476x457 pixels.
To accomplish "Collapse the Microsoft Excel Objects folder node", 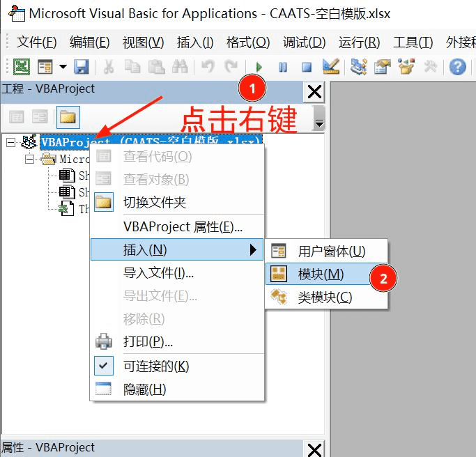I will 29,159.
